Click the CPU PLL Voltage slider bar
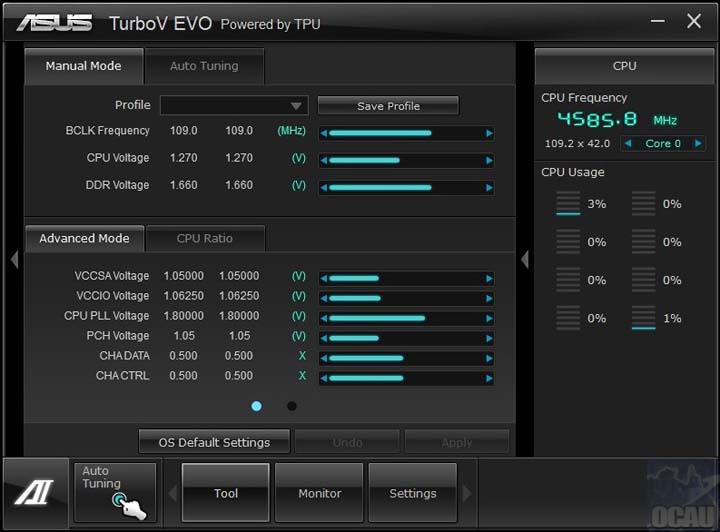 [x=406, y=319]
